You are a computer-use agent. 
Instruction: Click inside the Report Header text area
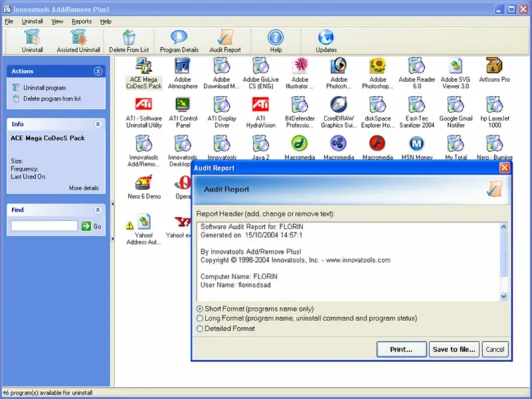[348, 261]
